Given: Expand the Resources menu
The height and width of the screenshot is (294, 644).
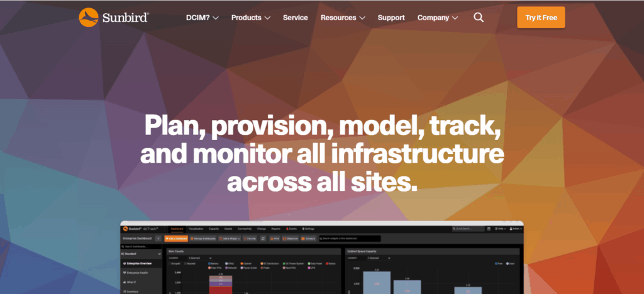Looking at the screenshot, I should (343, 18).
